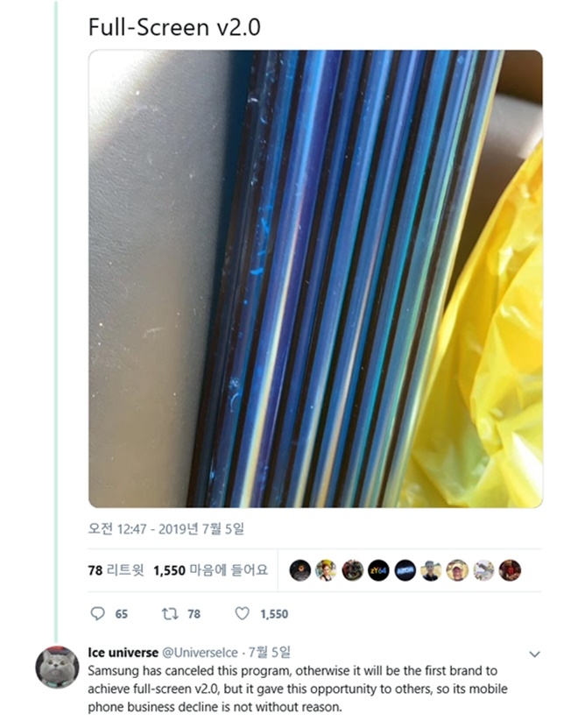Image resolution: width=578 pixels, height=728 pixels.
Task: Open the first liker's dark avatar
Action: pyautogui.click(x=300, y=570)
